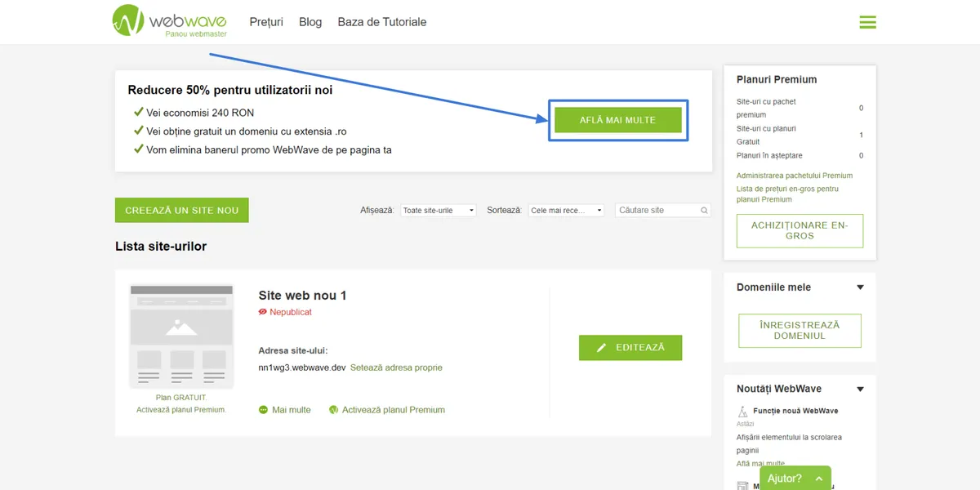The height and width of the screenshot is (490, 980).
Task: Click ÎNREGISTREAZĂ DOMENIUL button
Action: (x=800, y=331)
